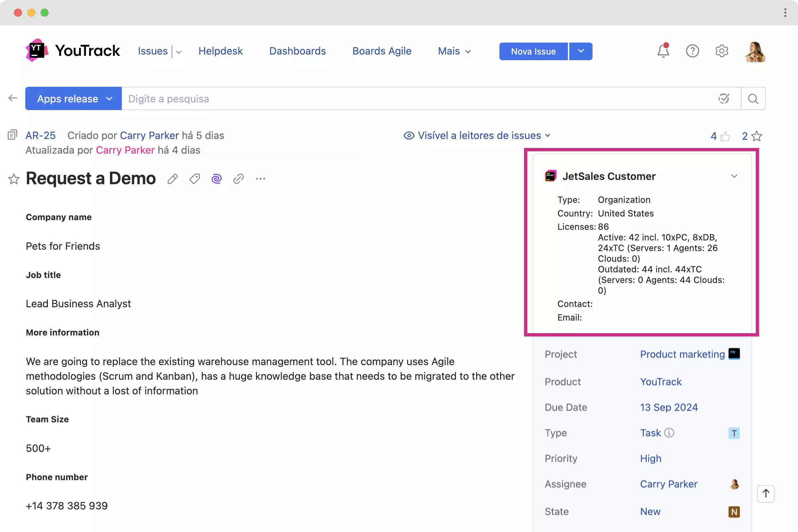This screenshot has width=798, height=532.
Task: Click the Nova Issue button
Action: 533,51
